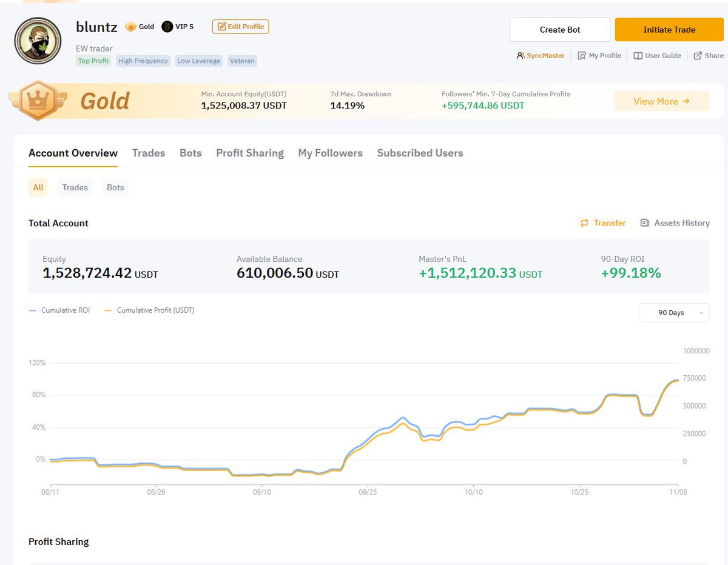Open Assets History via its document icon

(644, 223)
